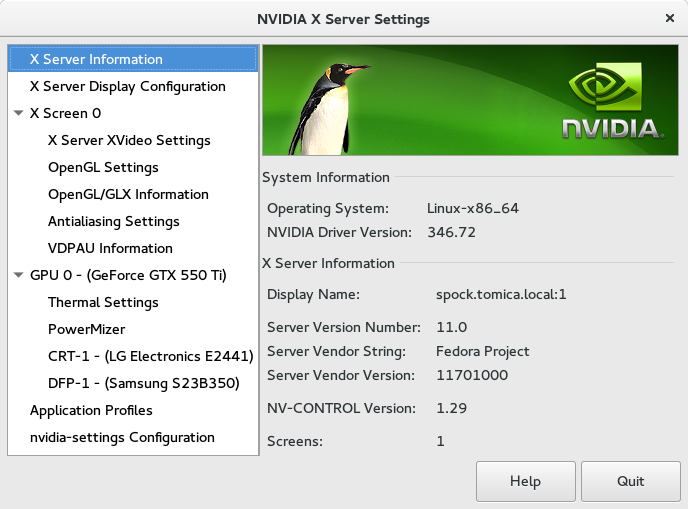Viewport: 688px width, 509px height.
Task: Click the driver version value 346.72
Action: 452,232
